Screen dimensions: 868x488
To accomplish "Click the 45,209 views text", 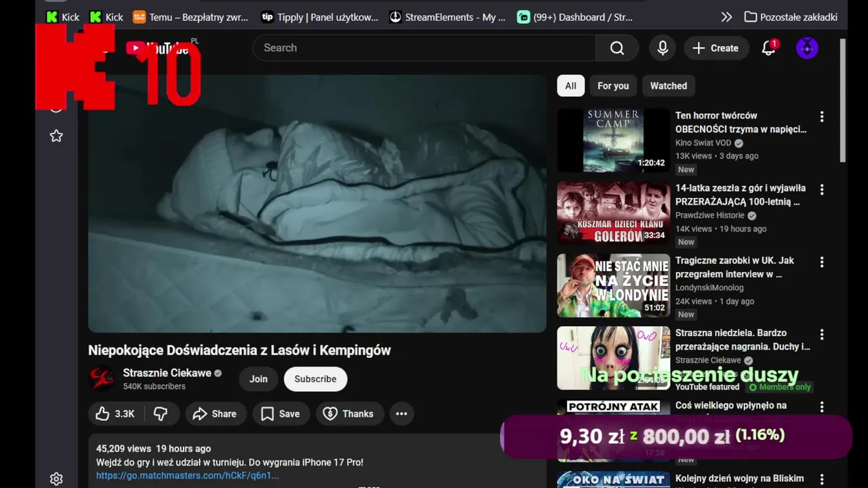I will click(x=123, y=449).
